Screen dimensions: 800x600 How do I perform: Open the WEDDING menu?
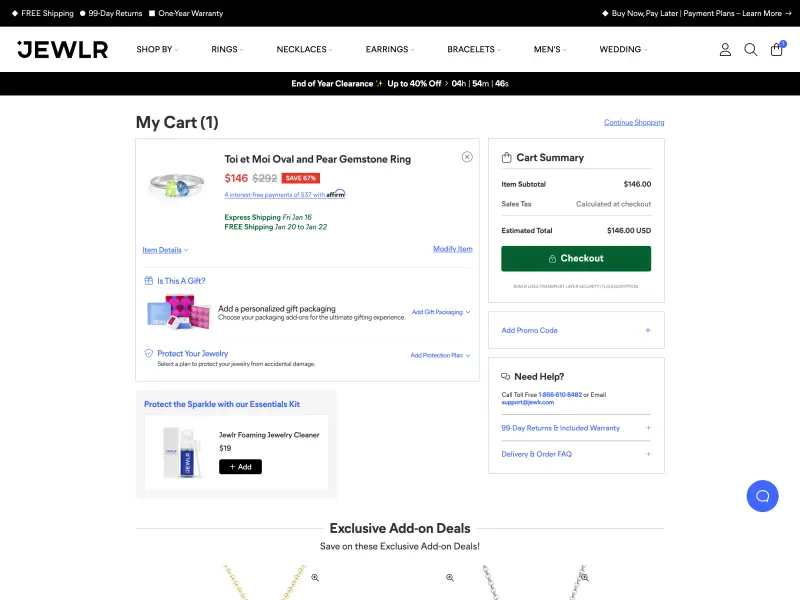(623, 49)
